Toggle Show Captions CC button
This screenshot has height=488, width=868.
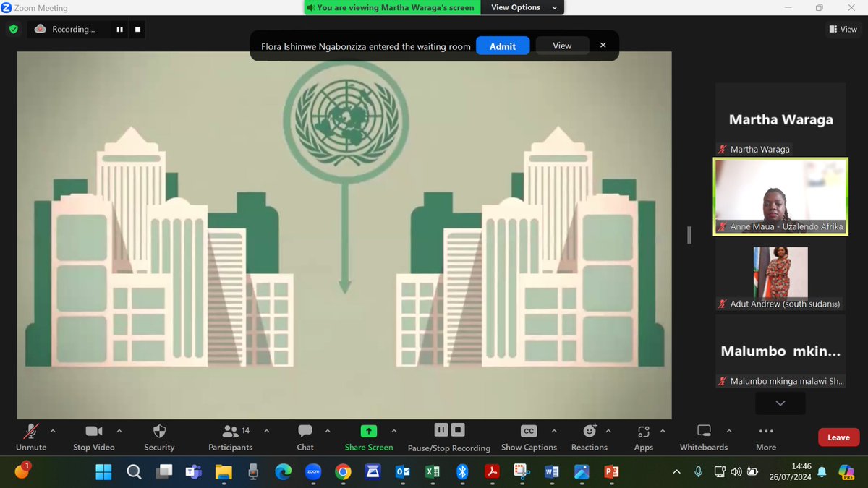point(529,432)
